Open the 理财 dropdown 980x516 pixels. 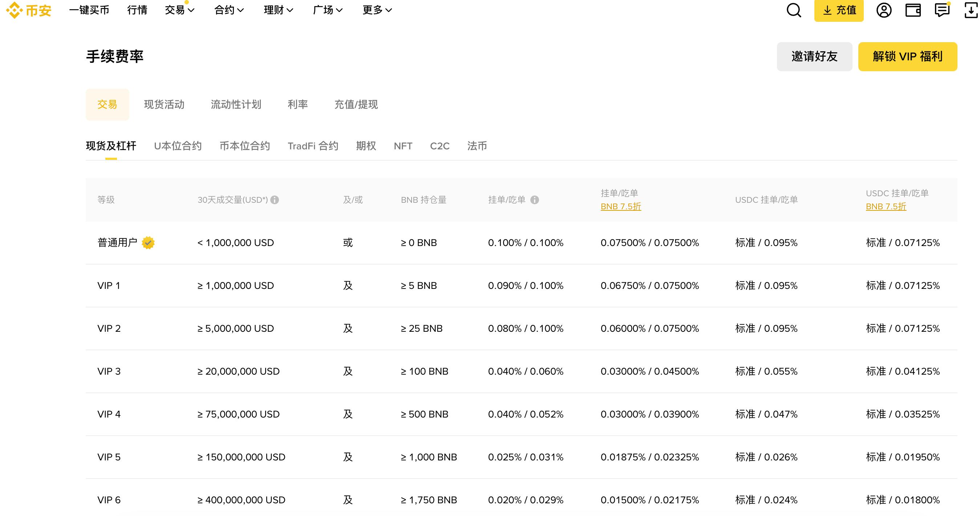tap(278, 10)
